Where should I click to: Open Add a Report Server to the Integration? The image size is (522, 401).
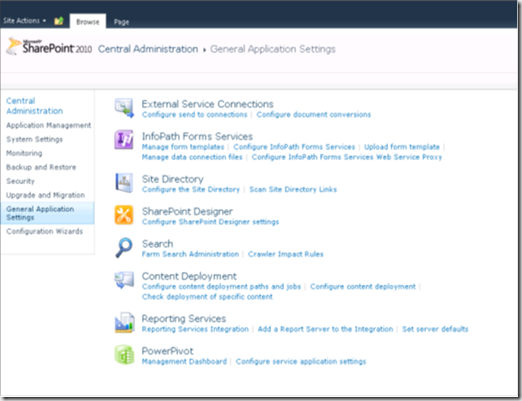pyautogui.click(x=325, y=329)
